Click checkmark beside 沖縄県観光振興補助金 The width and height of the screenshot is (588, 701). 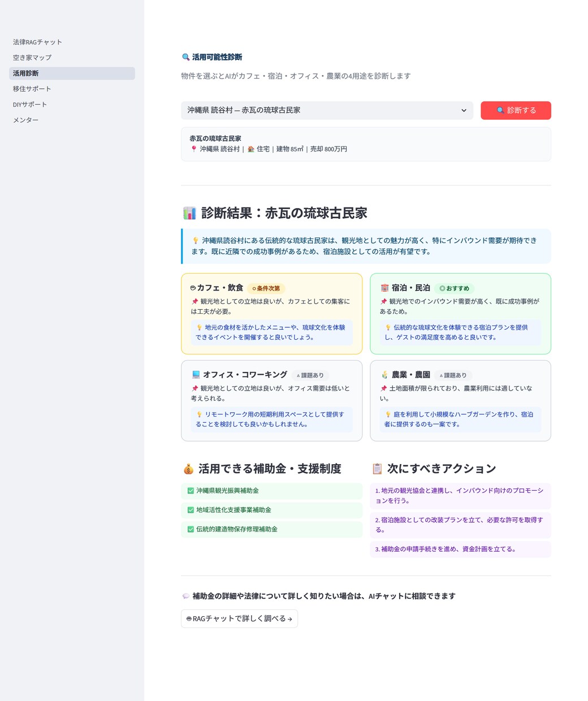191,491
